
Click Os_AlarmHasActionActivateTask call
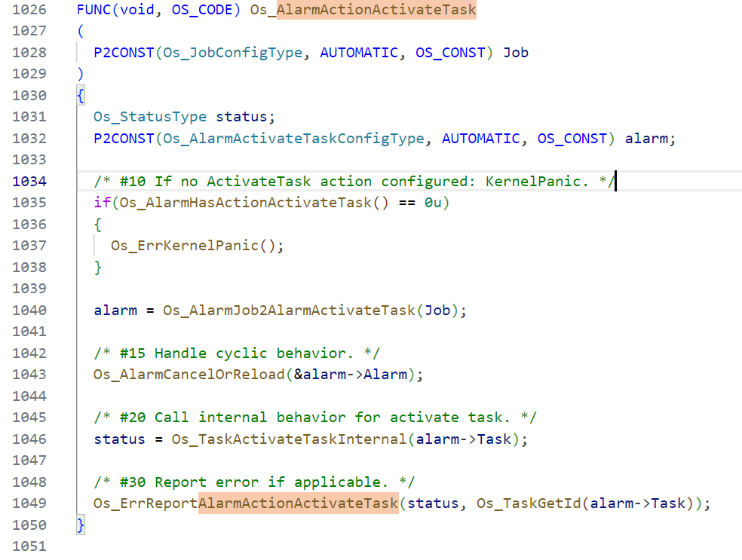tap(245, 203)
